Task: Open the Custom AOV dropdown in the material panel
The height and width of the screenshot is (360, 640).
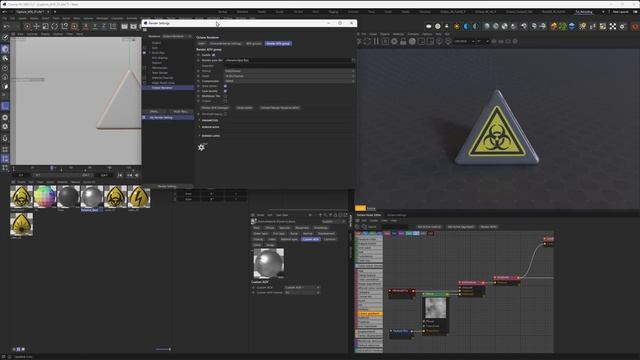Action: click(302, 287)
